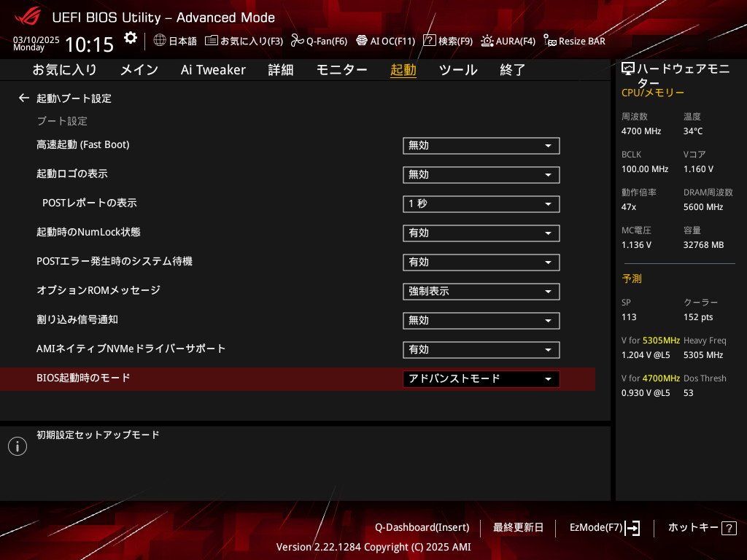Click the お気に入り(F3) label
The image size is (747, 560).
pyautogui.click(x=252, y=41)
